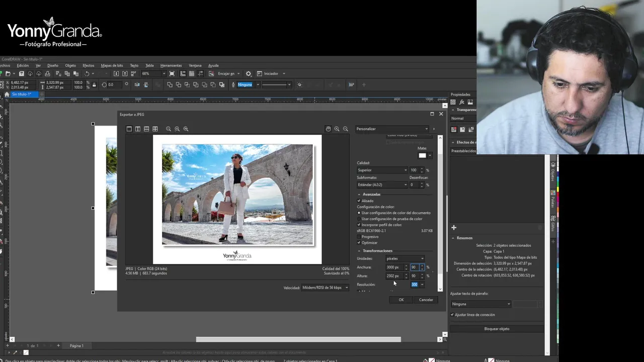Switch to full single-pane preview layout
The height and width of the screenshot is (362, 644).
pos(129,129)
